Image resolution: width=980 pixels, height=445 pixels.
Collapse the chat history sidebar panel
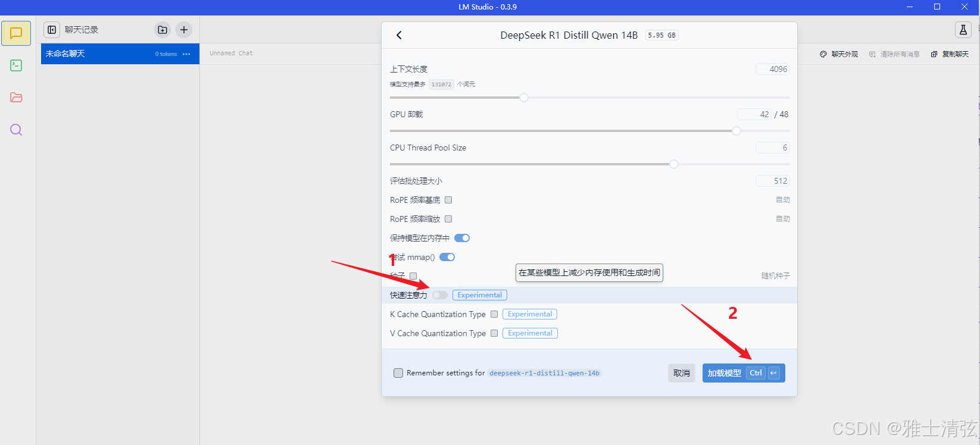52,30
